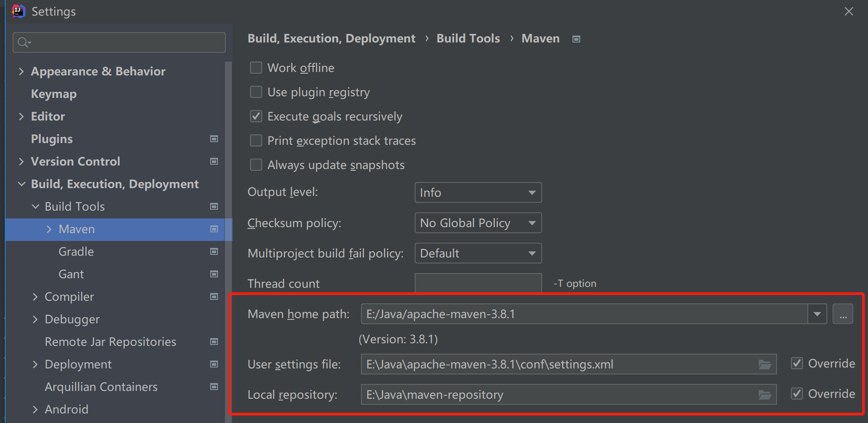
Task: Select Keymap in settings tree
Action: tap(54, 94)
